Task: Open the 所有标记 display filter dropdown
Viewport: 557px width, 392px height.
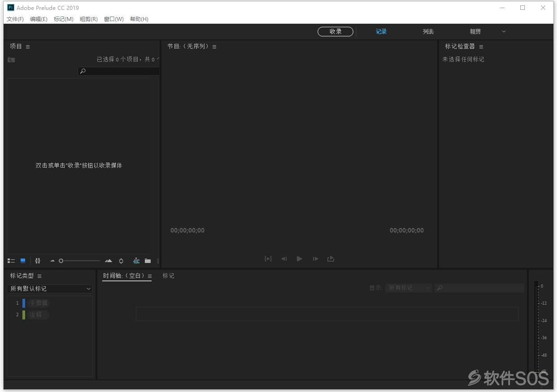Action: click(409, 288)
